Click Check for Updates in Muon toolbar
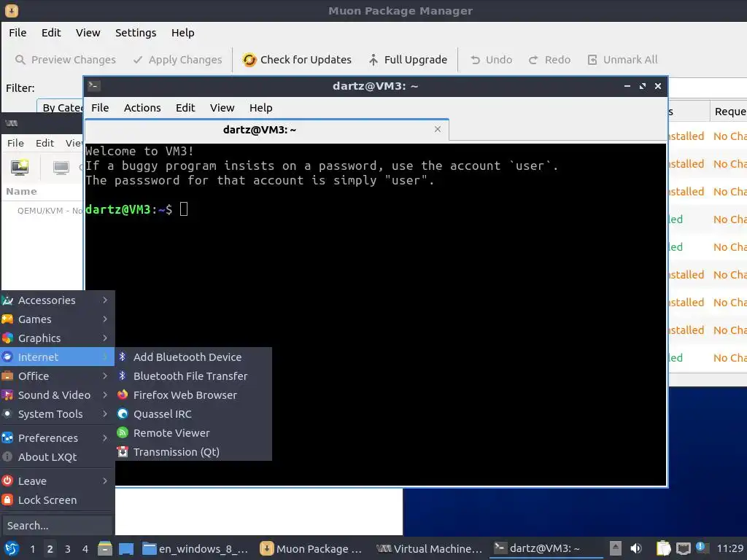This screenshot has width=747, height=560. pos(297,60)
